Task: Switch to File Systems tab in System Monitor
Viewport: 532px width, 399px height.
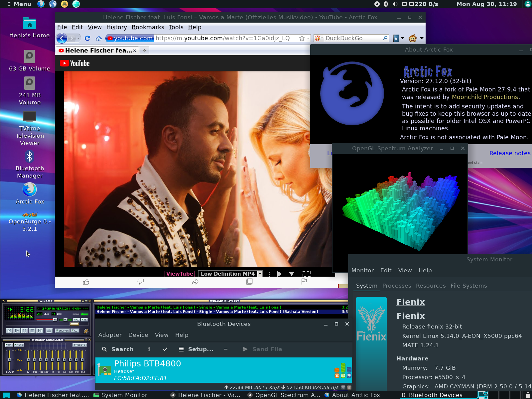Action: tap(468, 286)
